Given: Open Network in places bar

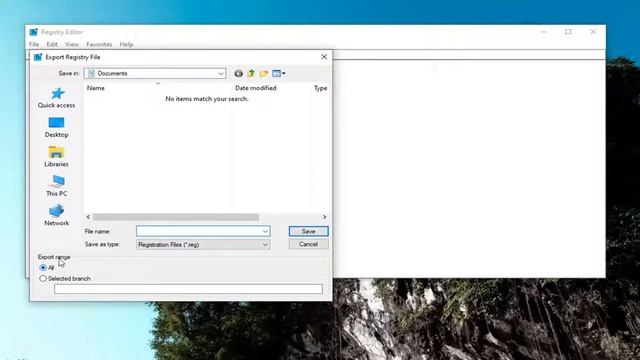Looking at the screenshot, I should (x=56, y=216).
